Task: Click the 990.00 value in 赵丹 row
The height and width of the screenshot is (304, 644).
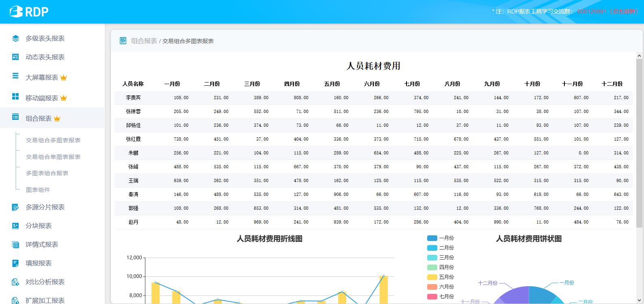Action: click(x=501, y=222)
